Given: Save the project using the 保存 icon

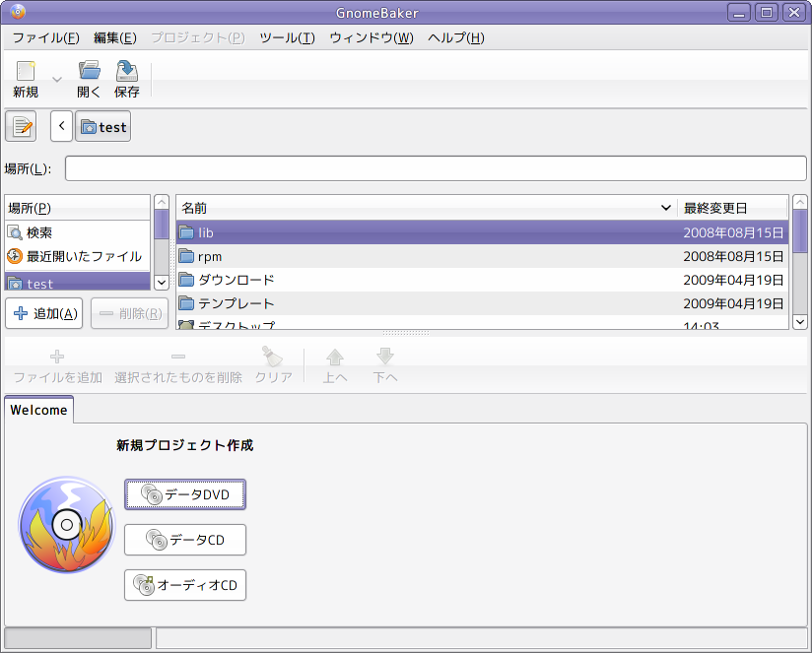Looking at the screenshot, I should point(127,79).
